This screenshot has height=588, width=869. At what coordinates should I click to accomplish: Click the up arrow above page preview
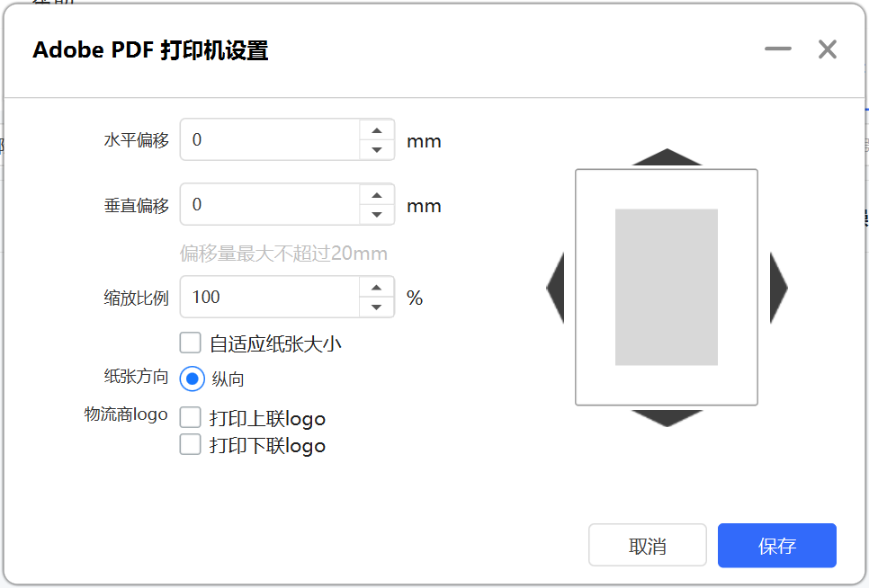(667, 158)
